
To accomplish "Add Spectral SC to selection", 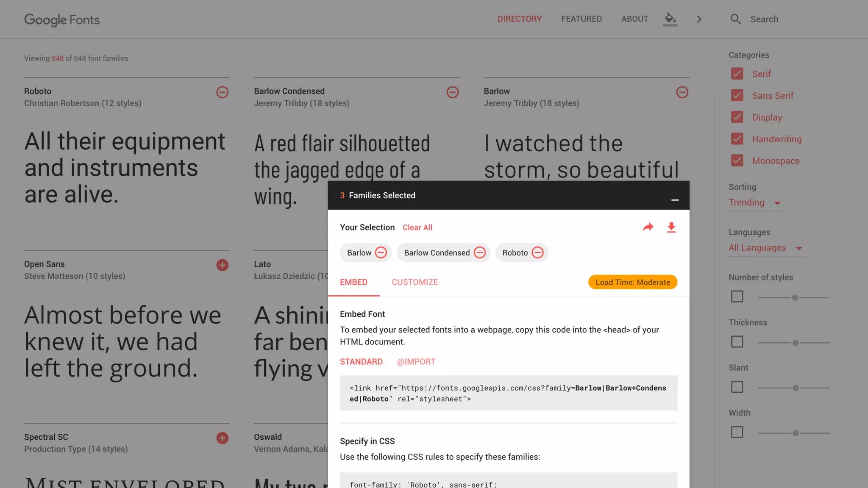I will coord(222,438).
